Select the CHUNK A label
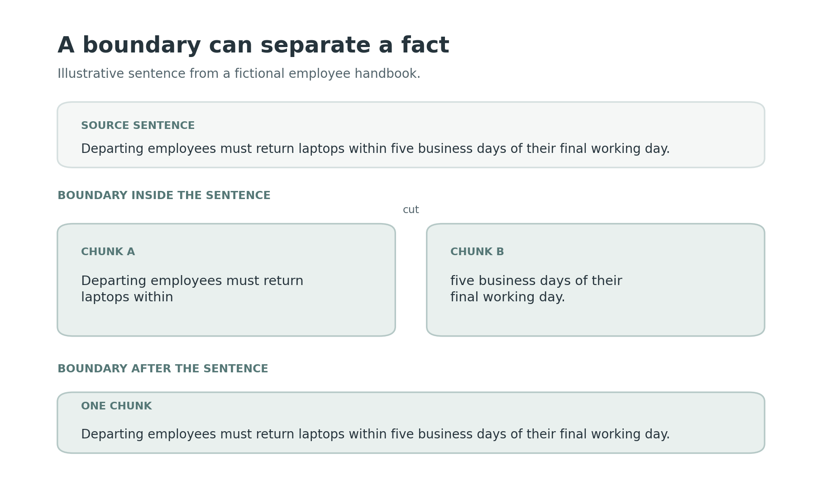The height and width of the screenshot is (504, 822). click(x=108, y=252)
